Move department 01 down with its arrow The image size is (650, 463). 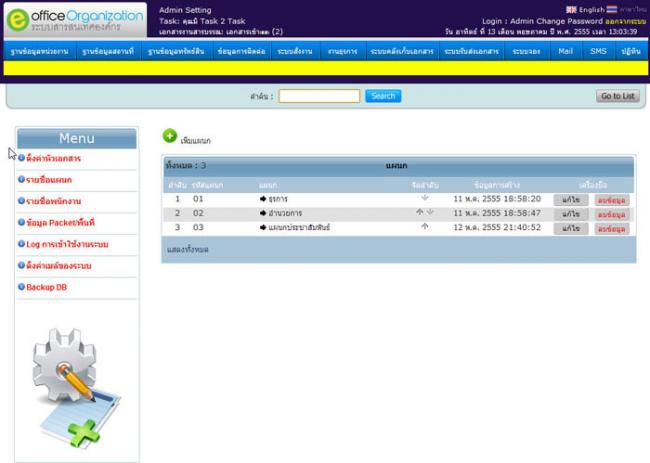[x=424, y=198]
